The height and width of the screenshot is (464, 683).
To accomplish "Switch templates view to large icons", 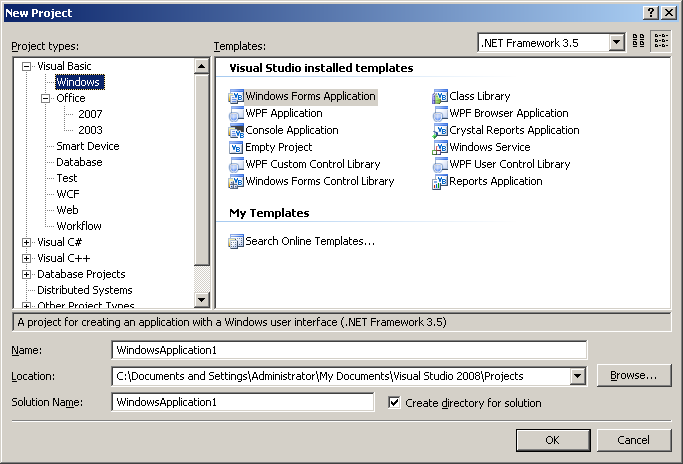I will 639,41.
